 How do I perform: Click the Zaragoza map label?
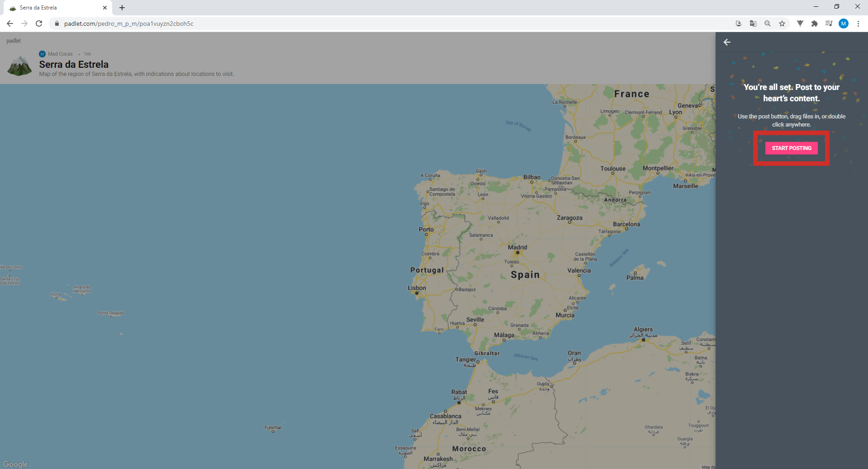click(x=570, y=218)
